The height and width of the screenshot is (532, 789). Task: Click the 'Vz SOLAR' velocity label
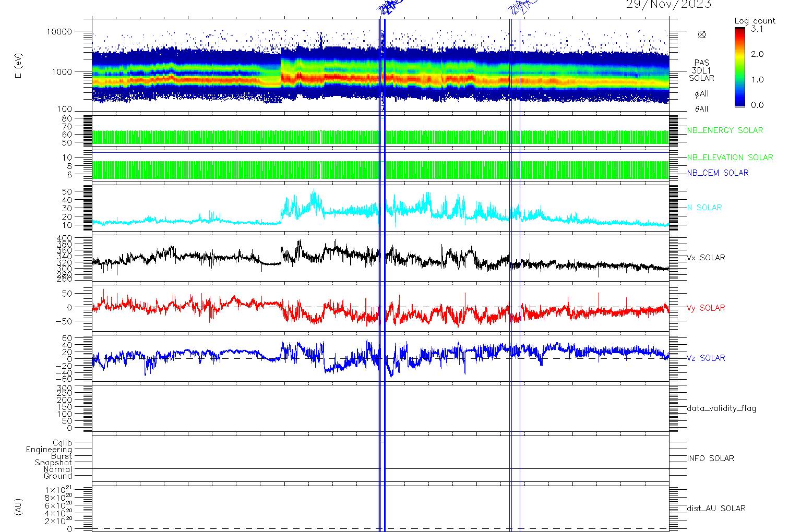point(706,358)
